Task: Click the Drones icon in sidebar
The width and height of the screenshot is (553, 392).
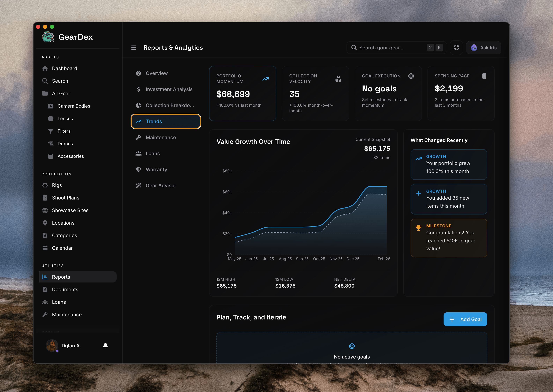Action: pos(50,144)
